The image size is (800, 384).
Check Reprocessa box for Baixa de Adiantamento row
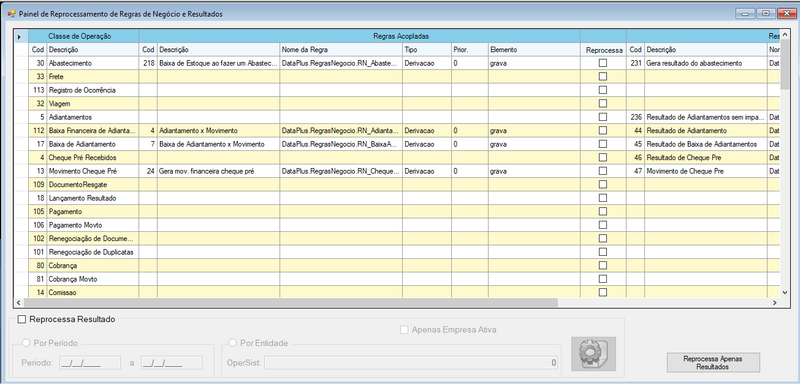pos(603,144)
